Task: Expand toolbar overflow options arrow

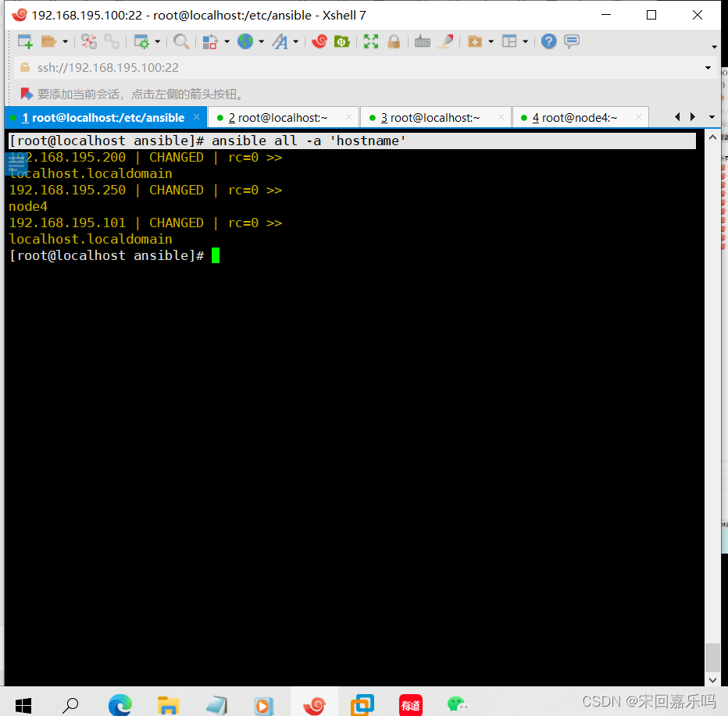Action: click(714, 46)
